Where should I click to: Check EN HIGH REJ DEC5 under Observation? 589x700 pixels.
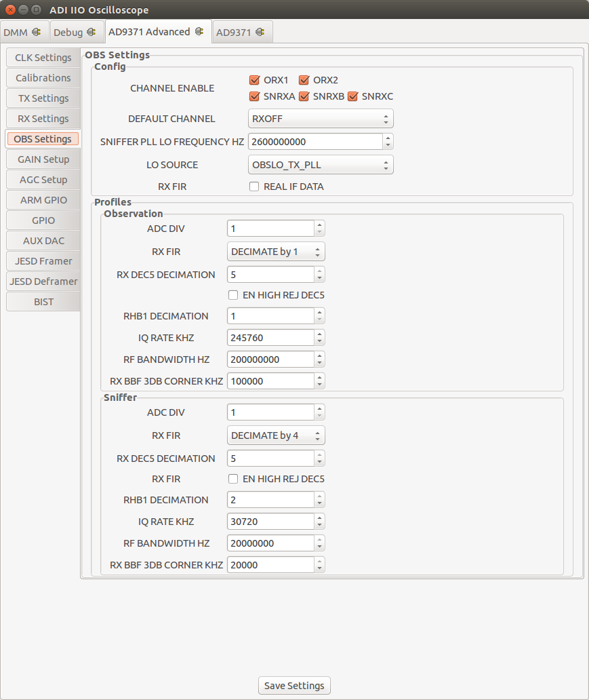[x=233, y=294]
